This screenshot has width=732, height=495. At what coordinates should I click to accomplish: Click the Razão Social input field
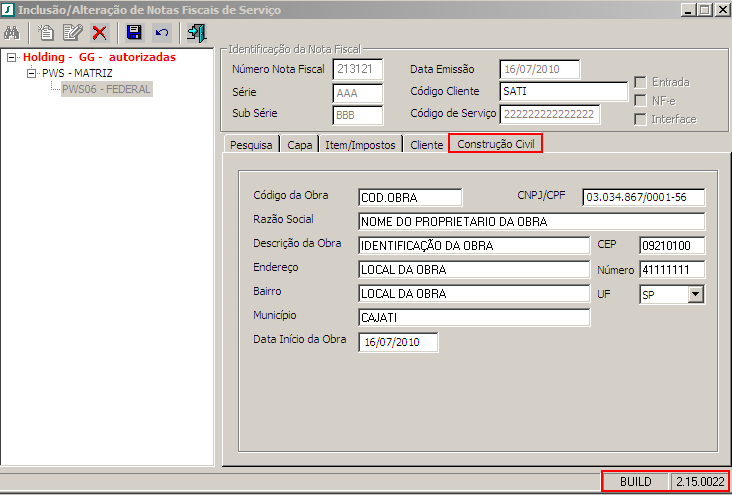pyautogui.click(x=530, y=221)
